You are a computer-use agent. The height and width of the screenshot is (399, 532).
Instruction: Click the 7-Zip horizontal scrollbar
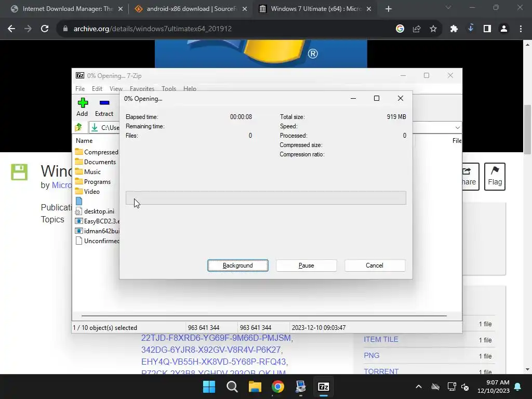pyautogui.click(x=264, y=315)
